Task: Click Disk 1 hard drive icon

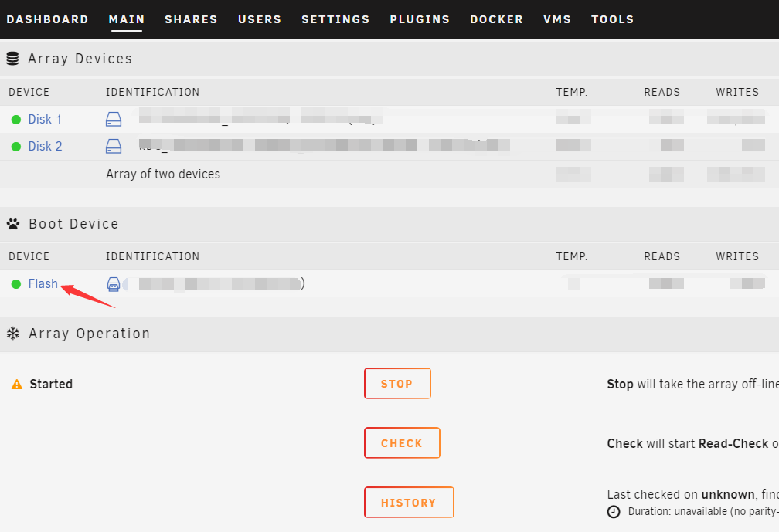Action: click(x=114, y=119)
